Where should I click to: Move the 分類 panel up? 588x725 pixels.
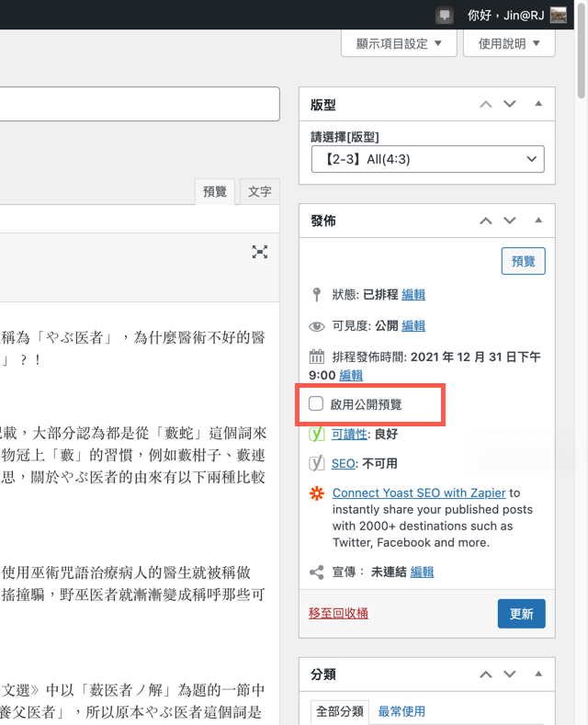click(485, 674)
